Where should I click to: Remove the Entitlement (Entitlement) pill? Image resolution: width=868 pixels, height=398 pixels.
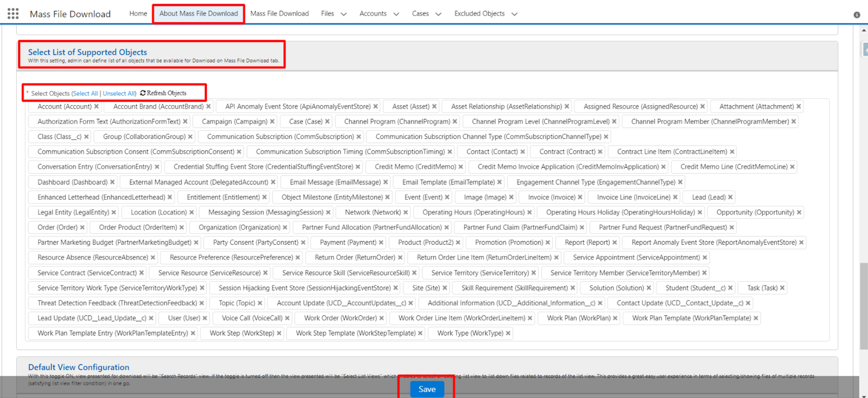[x=264, y=198]
